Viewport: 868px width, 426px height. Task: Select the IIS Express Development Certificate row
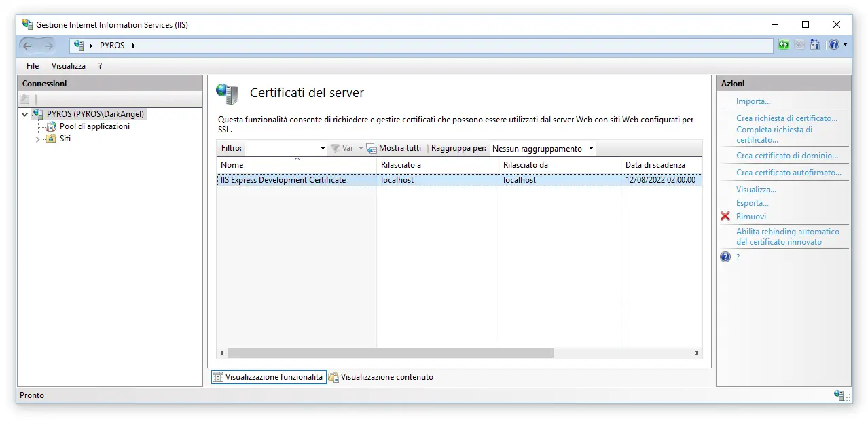pos(460,180)
